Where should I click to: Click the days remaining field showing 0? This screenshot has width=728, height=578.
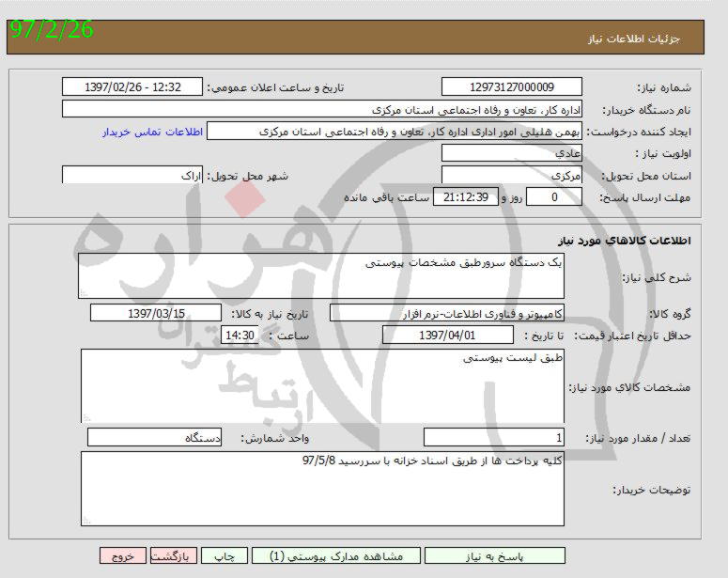(554, 197)
